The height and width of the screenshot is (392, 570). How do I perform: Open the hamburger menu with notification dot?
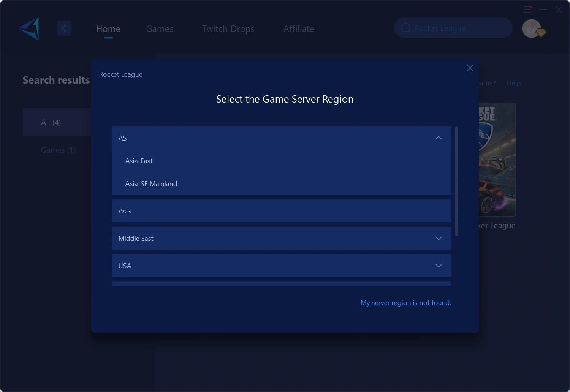coord(527,9)
